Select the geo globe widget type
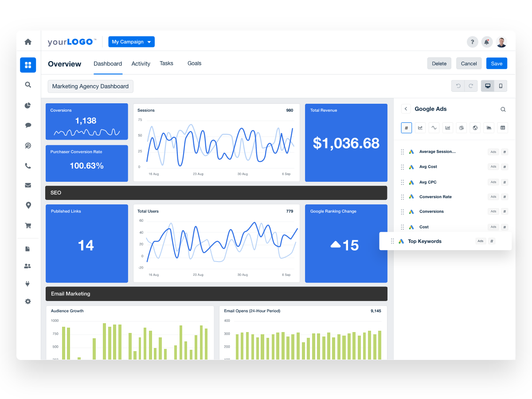Image resolution: width=532 pixels, height=399 pixels. [475, 128]
